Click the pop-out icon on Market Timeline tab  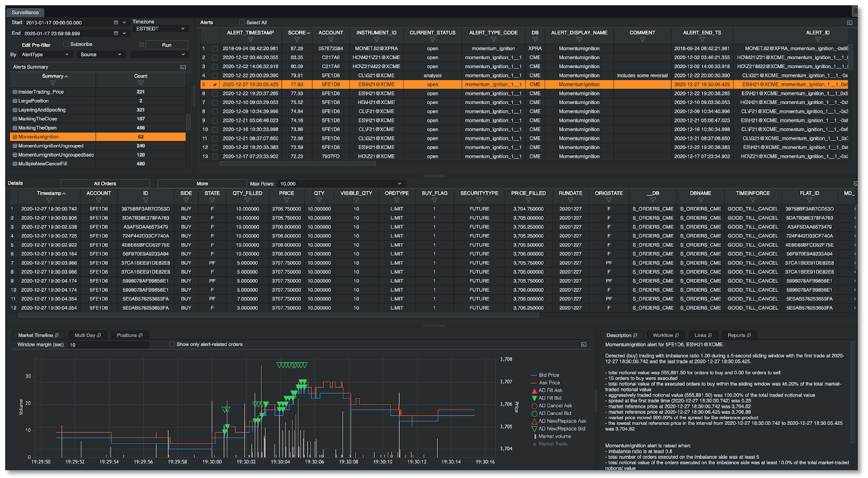(56, 335)
